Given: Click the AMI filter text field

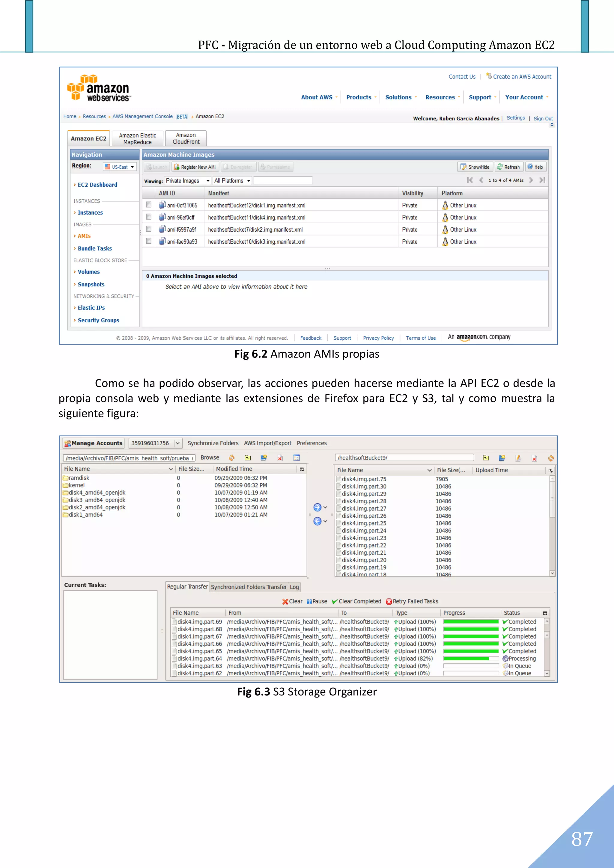Looking at the screenshot, I should tap(283, 181).
